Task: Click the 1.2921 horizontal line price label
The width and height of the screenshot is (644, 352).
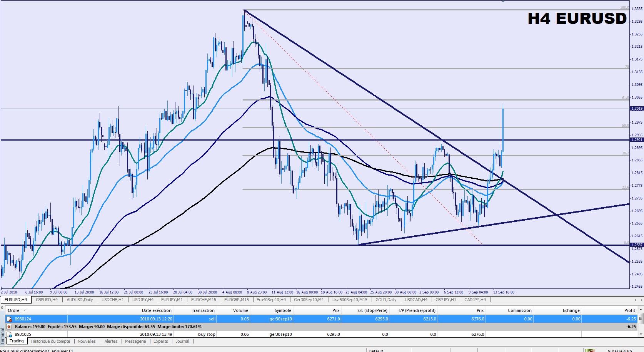Action: 637,140
